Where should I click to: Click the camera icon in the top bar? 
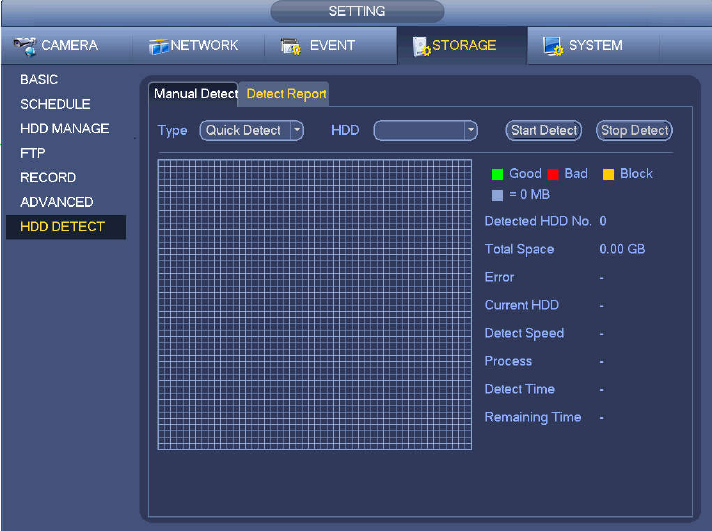[x=25, y=46]
